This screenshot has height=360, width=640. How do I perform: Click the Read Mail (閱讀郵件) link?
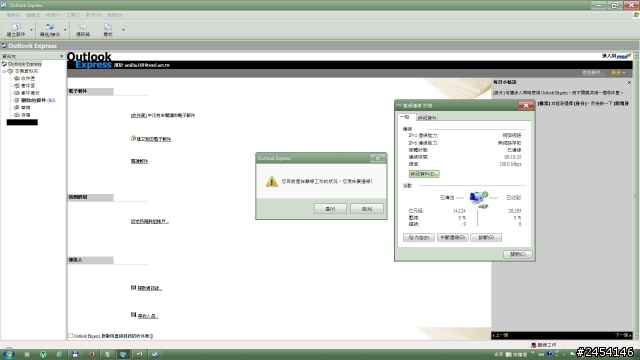[140, 161]
